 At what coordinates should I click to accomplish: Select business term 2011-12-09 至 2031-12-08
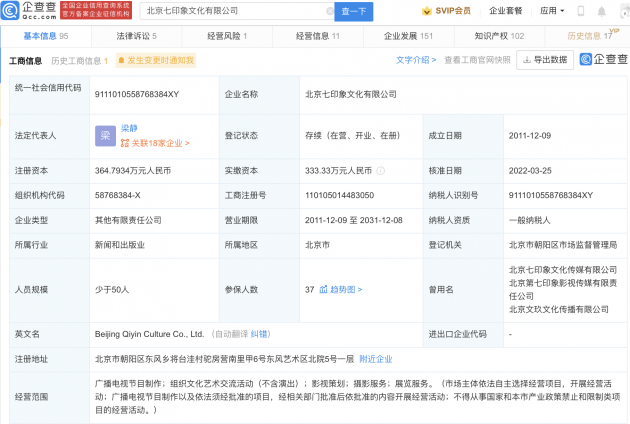[x=354, y=220]
